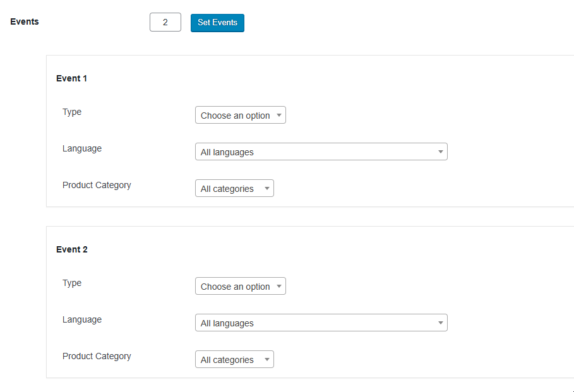Screen dimensions: 574x392
Task: Click the arrow on Event 2 Type dropdown
Action: pyautogui.click(x=278, y=287)
